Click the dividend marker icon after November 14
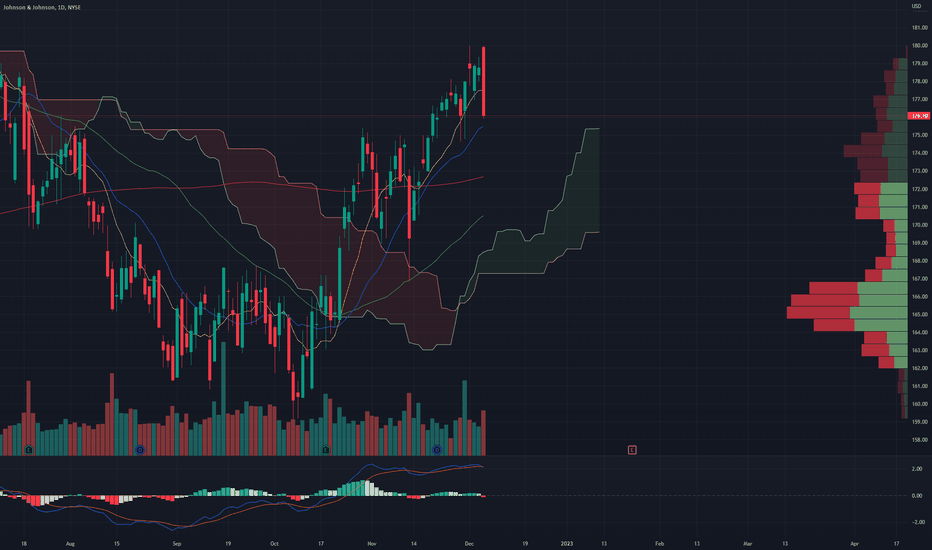The image size is (932, 550). click(x=437, y=450)
